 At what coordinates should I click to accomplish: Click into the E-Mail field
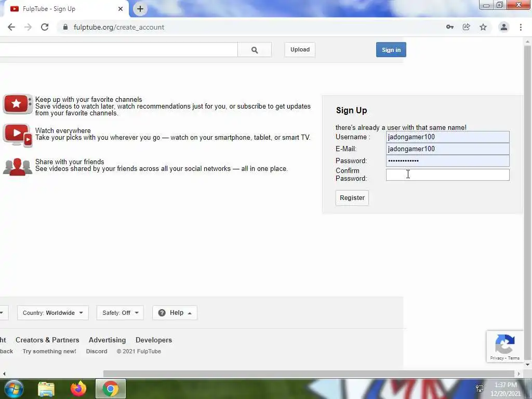447,149
